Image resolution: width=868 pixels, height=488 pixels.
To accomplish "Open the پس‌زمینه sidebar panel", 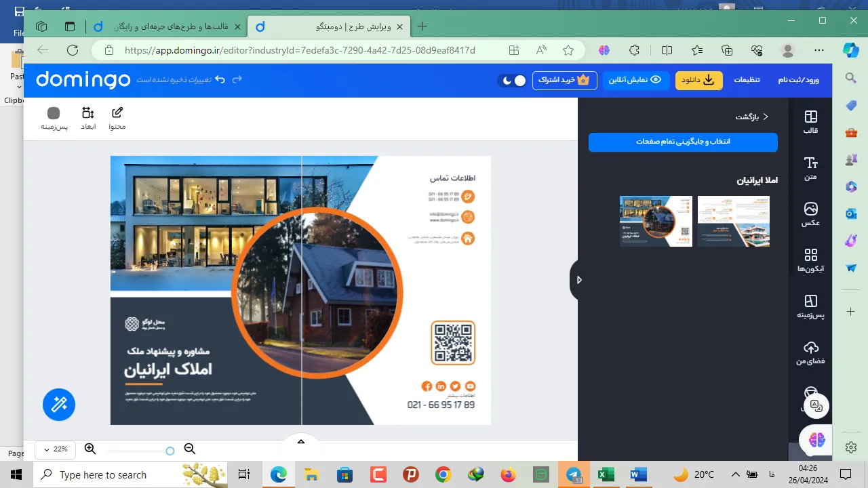I will tap(810, 306).
